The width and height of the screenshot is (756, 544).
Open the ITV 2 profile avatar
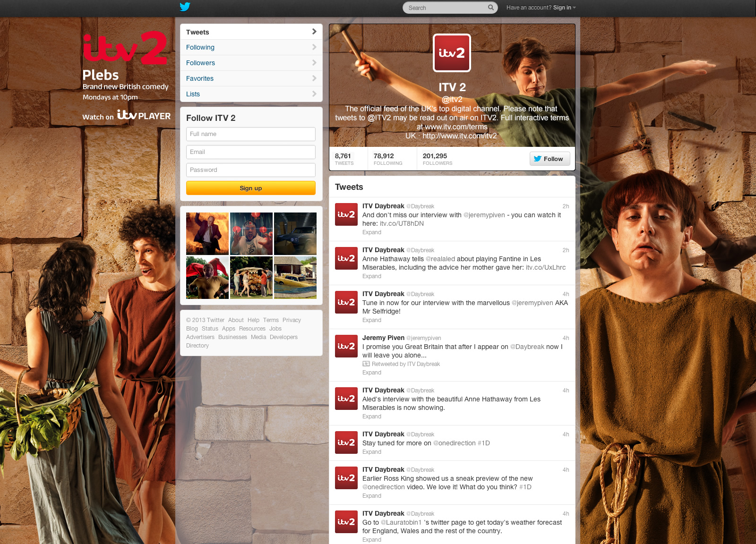(x=452, y=53)
